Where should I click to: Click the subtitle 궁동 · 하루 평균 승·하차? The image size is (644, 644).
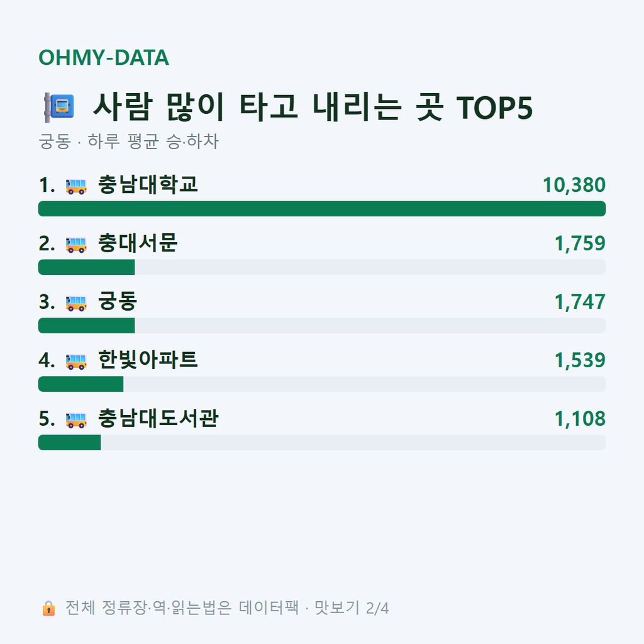tap(128, 142)
